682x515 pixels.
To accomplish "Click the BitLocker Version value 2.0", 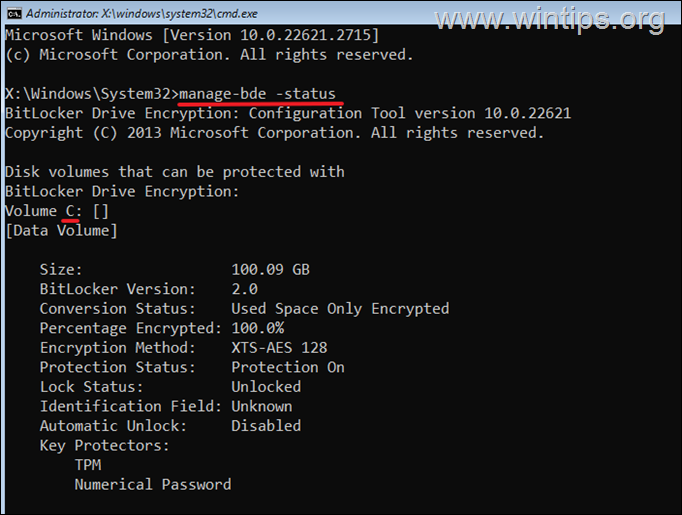I will 244,289.
